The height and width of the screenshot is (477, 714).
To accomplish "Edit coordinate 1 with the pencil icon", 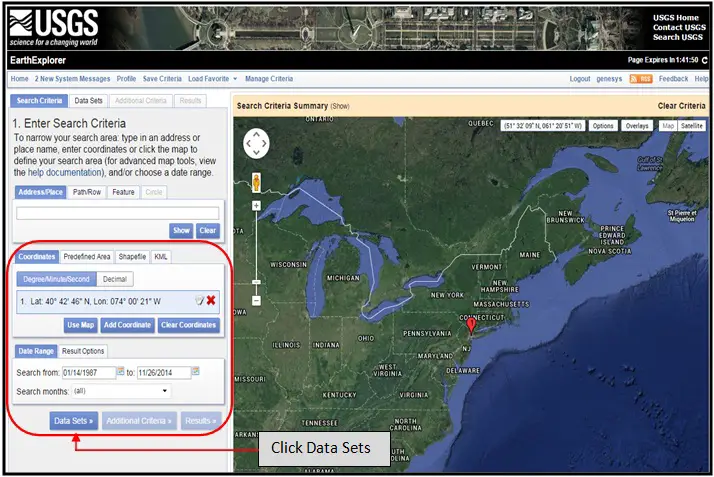I will [199, 300].
